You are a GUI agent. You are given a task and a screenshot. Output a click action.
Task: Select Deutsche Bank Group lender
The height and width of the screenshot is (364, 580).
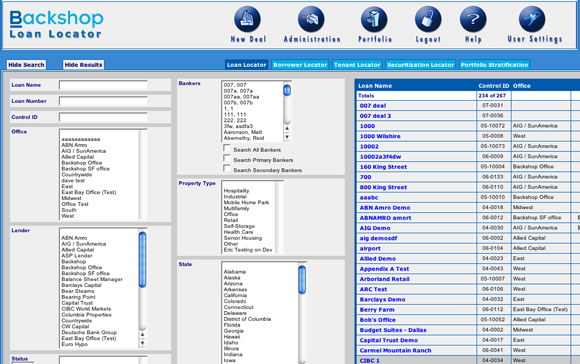click(x=89, y=333)
